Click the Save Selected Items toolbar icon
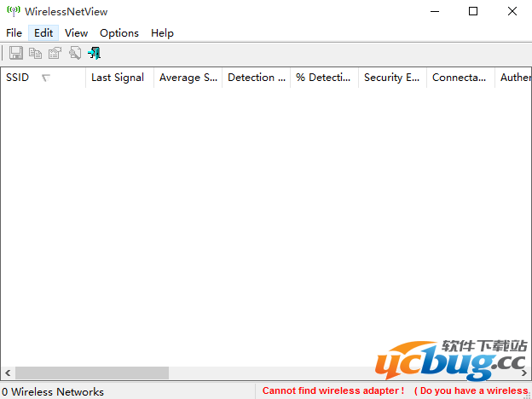Image resolution: width=532 pixels, height=399 pixels. (16, 53)
